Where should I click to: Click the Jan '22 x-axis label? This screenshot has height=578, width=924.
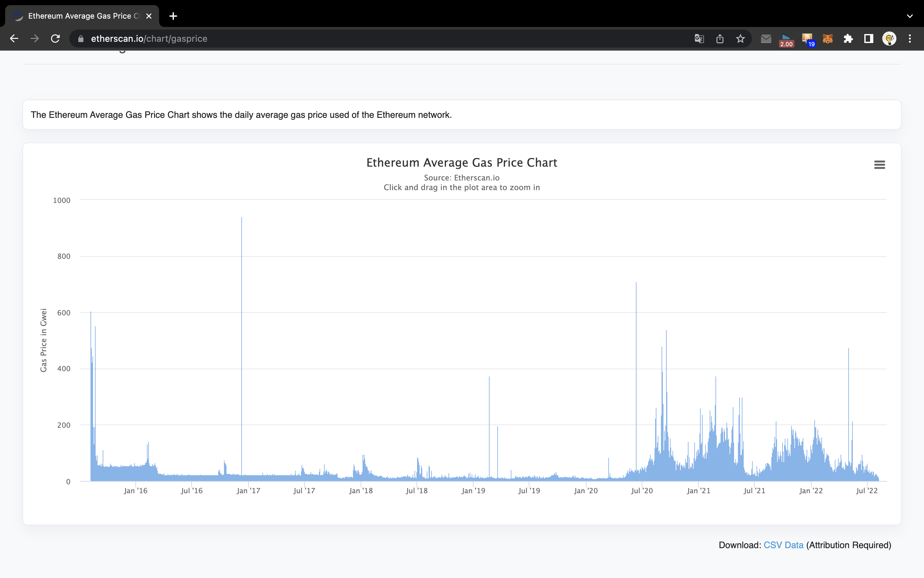point(811,491)
